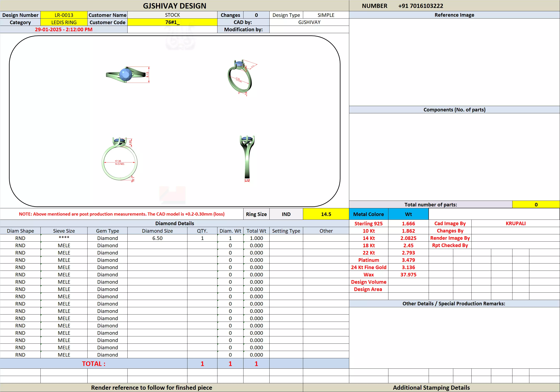
Task: Select the Wax weight value 37.975
Action: [408, 275]
